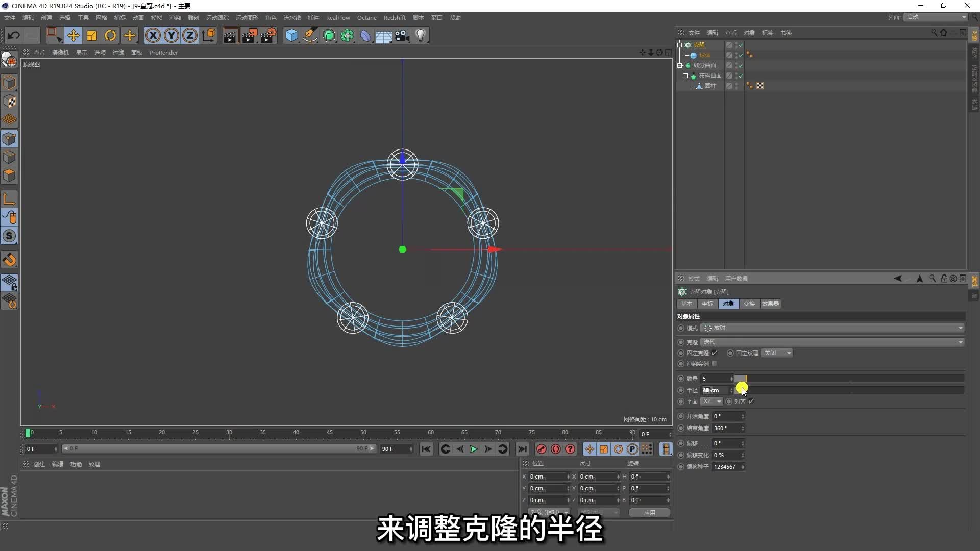Image resolution: width=980 pixels, height=551 pixels.
Task: Click the Record Active Objects keyframe button
Action: click(542, 449)
